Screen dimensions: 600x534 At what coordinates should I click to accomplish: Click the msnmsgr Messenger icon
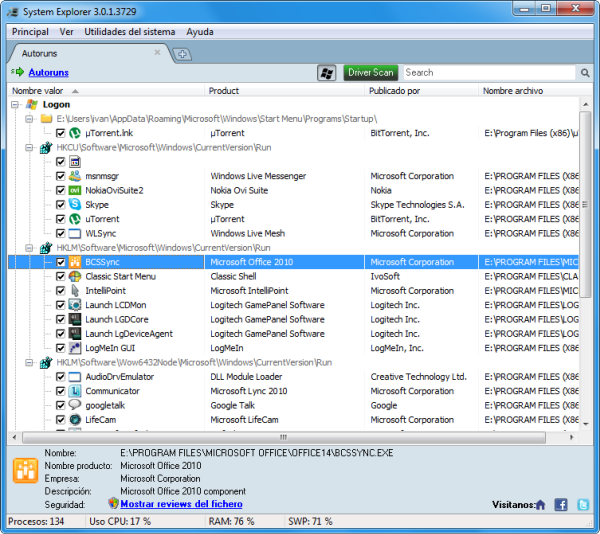pyautogui.click(x=75, y=176)
